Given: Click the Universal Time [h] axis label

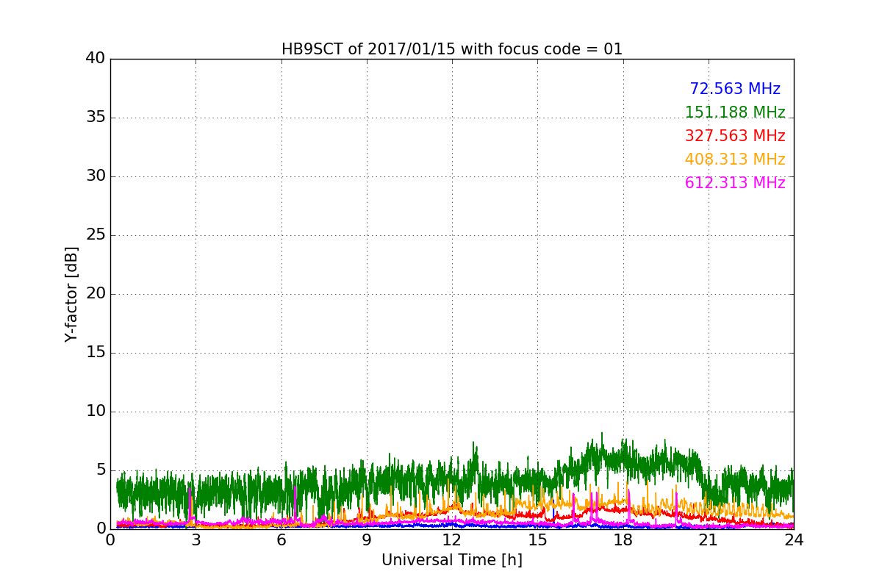Looking at the screenshot, I should coord(452,560).
